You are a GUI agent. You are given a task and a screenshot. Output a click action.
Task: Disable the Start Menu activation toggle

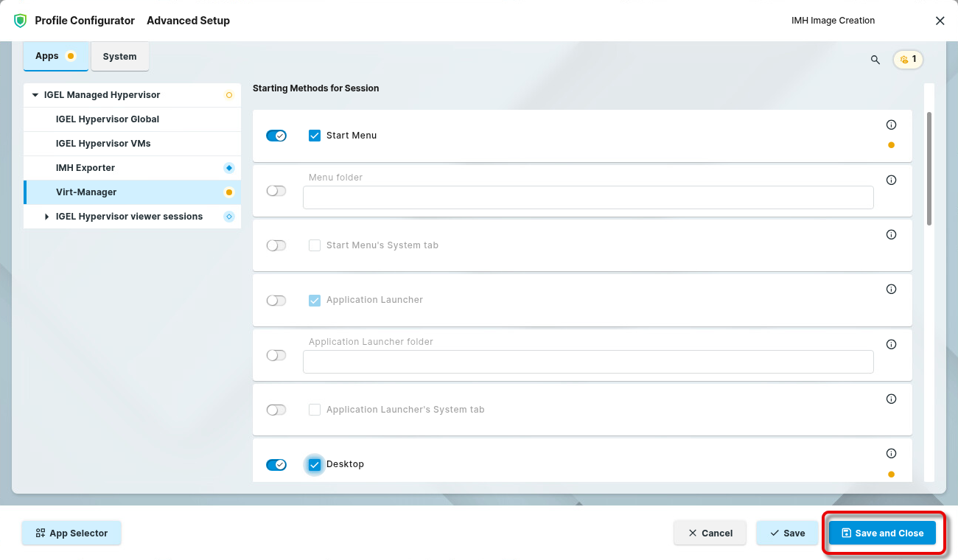pyautogui.click(x=276, y=136)
